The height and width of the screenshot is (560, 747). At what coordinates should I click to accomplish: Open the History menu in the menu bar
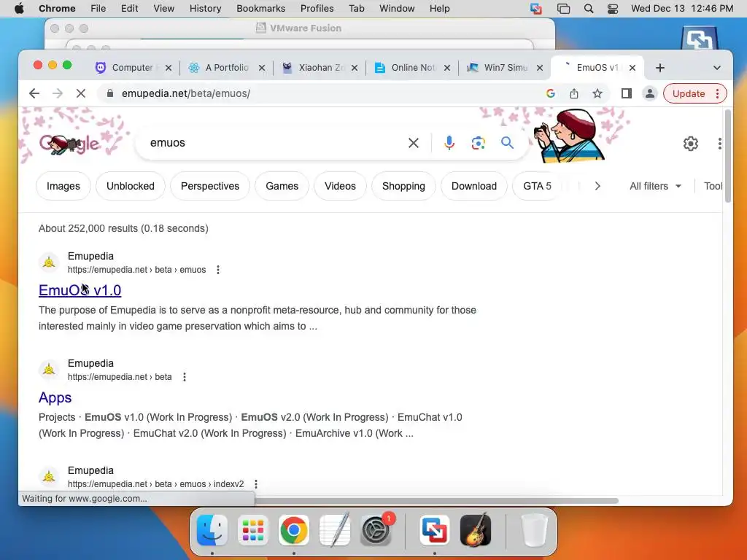click(x=205, y=9)
